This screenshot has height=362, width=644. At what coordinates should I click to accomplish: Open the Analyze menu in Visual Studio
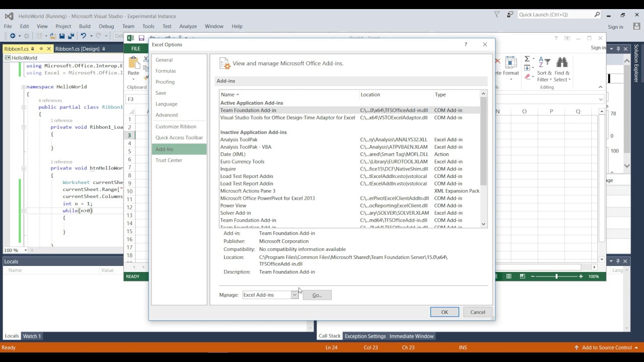coord(188,26)
